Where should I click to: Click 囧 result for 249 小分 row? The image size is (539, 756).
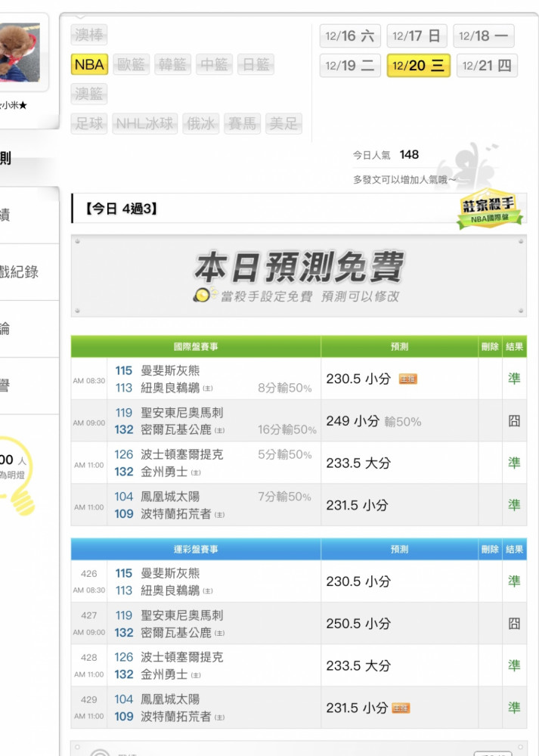coord(514,421)
